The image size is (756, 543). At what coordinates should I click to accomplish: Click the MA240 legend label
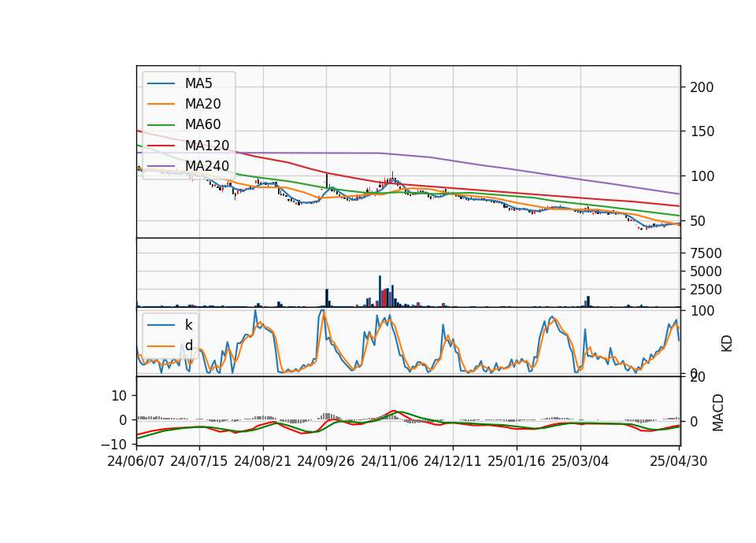point(207,166)
